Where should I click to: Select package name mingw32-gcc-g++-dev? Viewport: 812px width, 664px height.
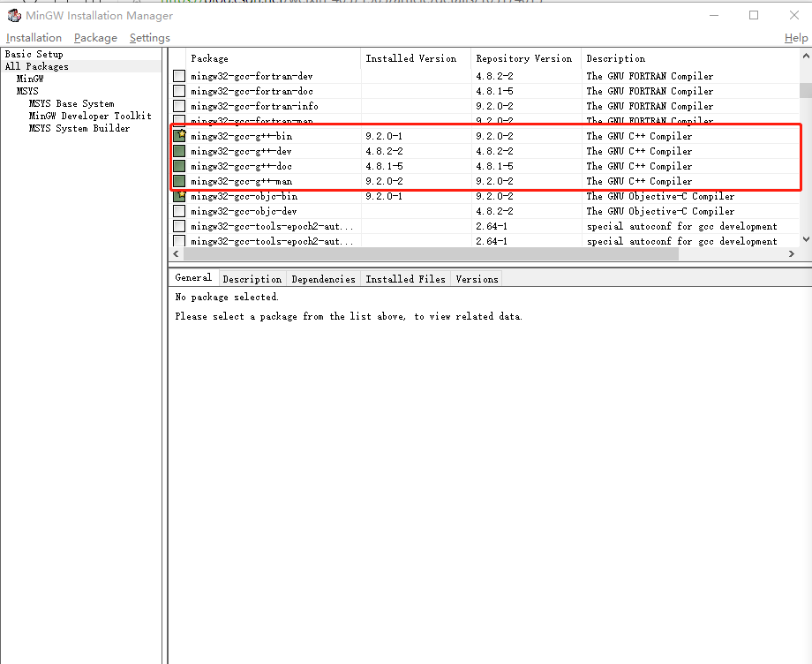pos(241,151)
